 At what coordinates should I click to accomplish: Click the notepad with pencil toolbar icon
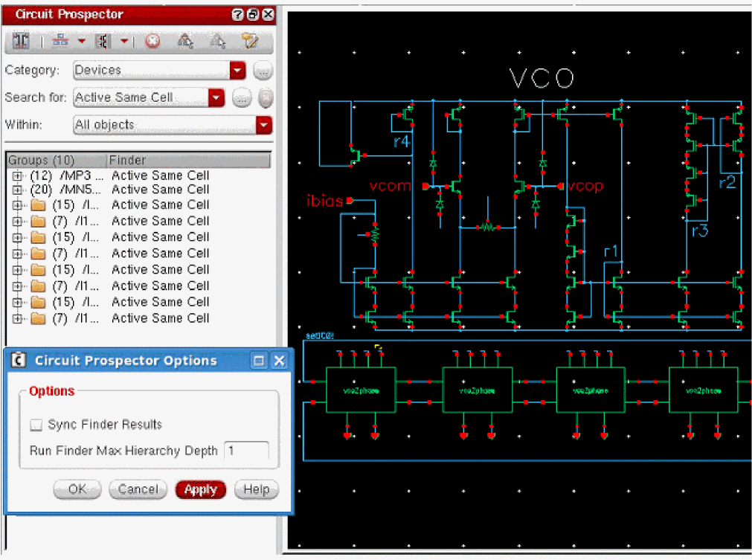[x=251, y=42]
